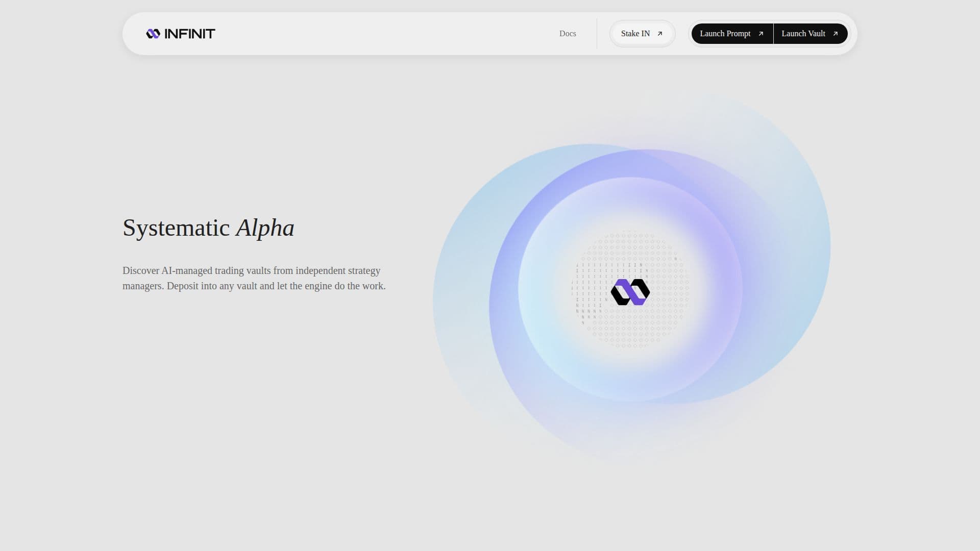The width and height of the screenshot is (980, 551).
Task: Click the INFINIT logo in the header
Action: 181,34
